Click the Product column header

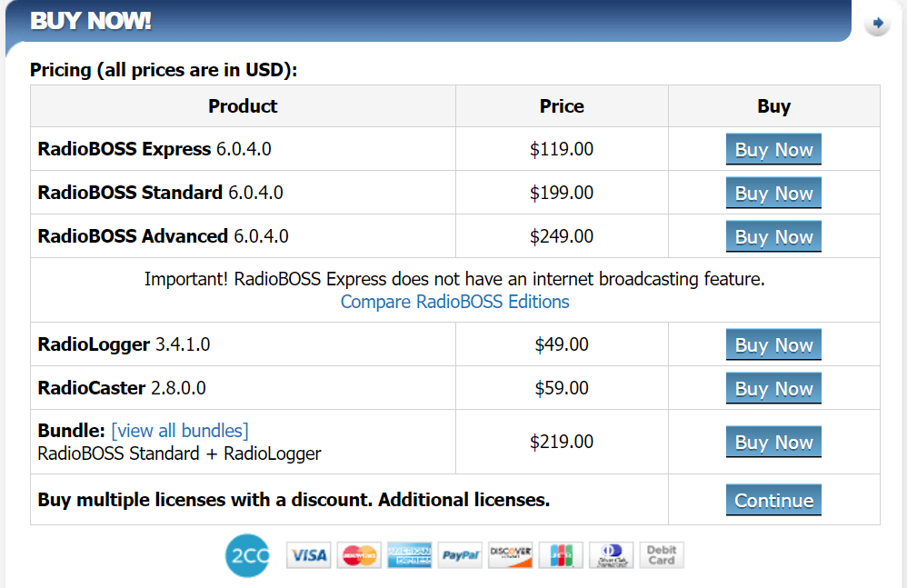pos(243,106)
